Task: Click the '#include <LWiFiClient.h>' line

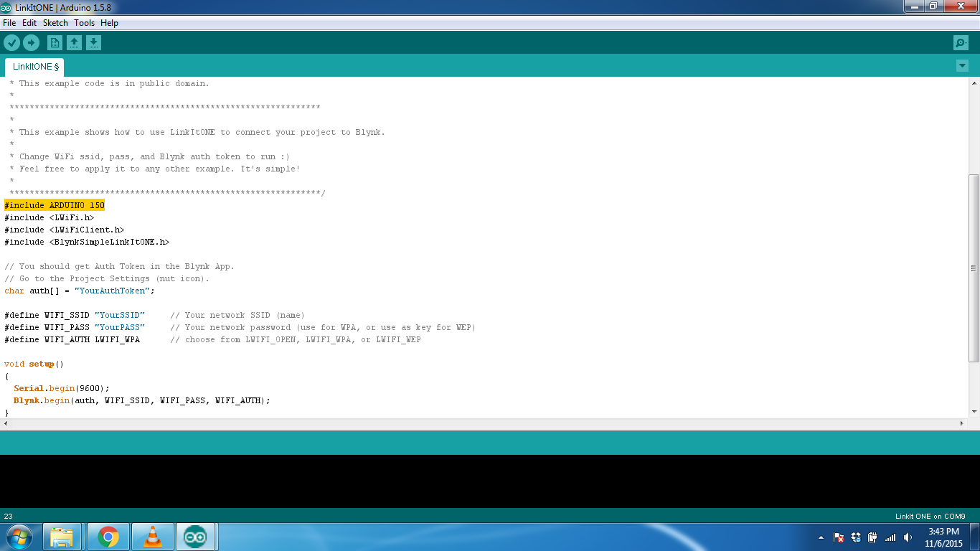Action: [64, 230]
